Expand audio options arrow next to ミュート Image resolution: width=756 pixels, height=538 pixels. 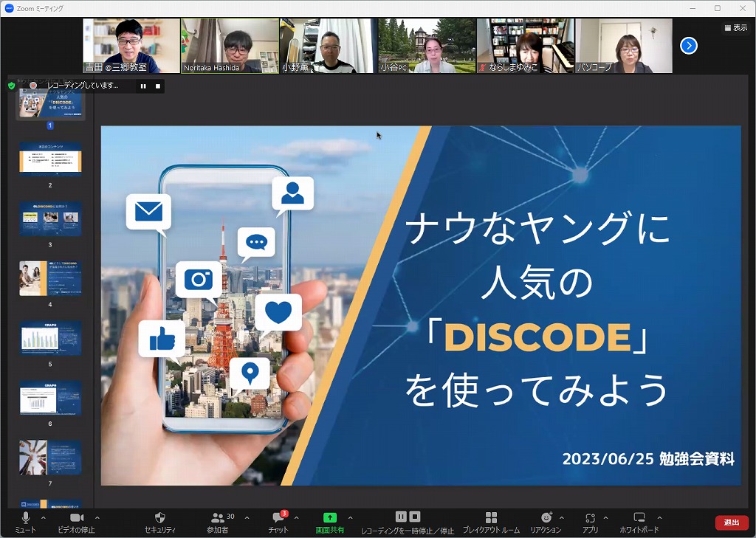tap(44, 517)
